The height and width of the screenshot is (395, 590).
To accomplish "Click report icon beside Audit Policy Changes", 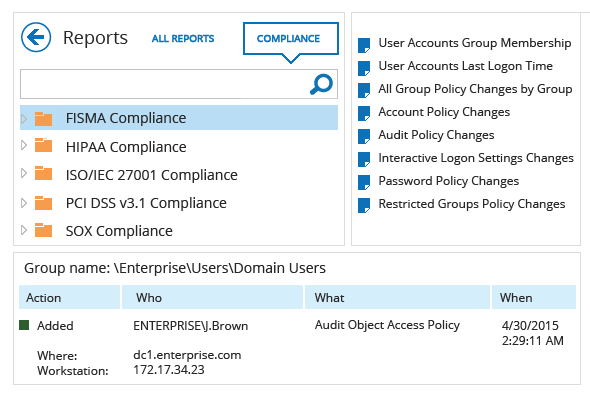I will (364, 137).
